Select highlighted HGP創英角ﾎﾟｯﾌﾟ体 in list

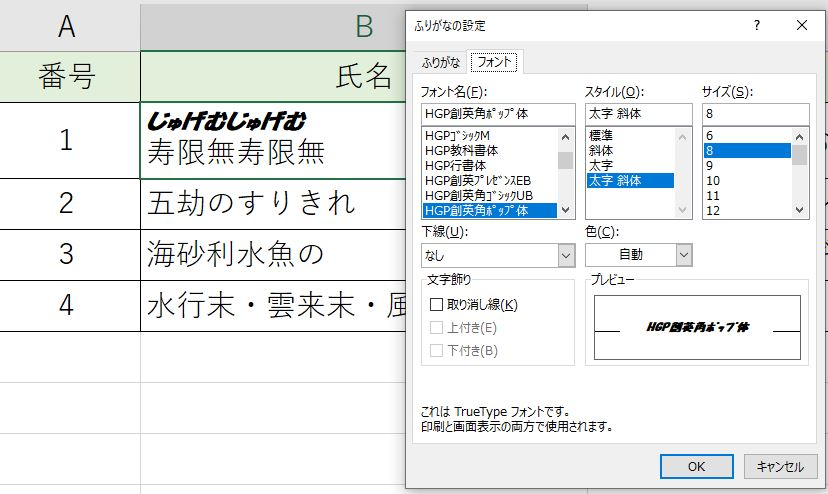[x=489, y=210]
